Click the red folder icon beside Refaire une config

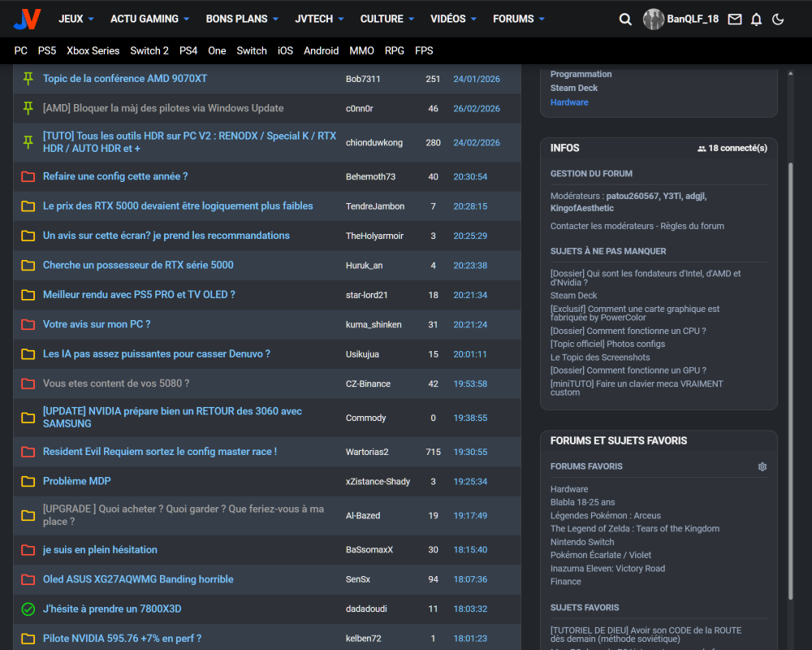click(28, 177)
